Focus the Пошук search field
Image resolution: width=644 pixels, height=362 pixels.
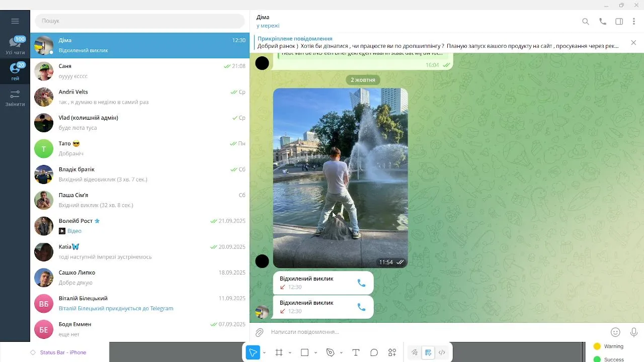click(140, 21)
